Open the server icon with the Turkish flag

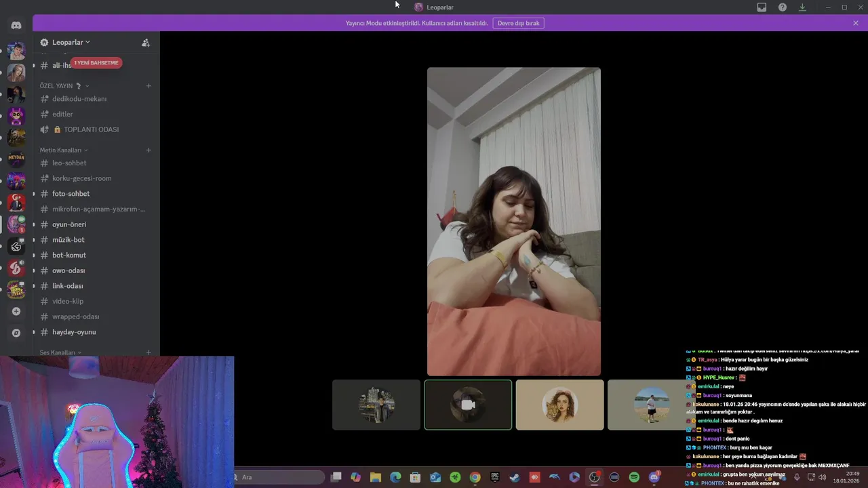(x=16, y=203)
